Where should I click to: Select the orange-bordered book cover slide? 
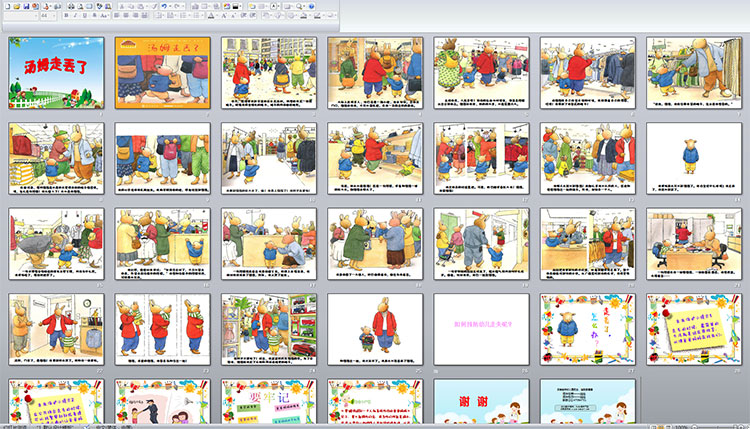click(163, 73)
